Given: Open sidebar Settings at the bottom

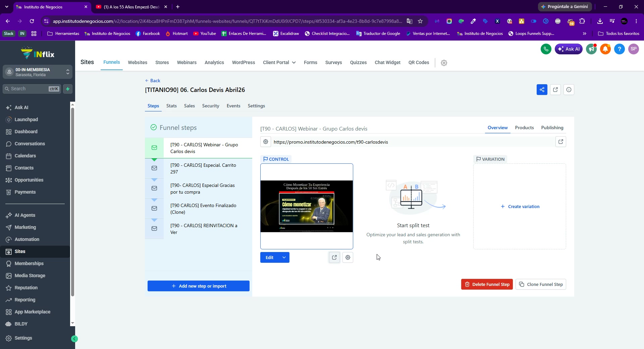Looking at the screenshot, I should pos(23,338).
